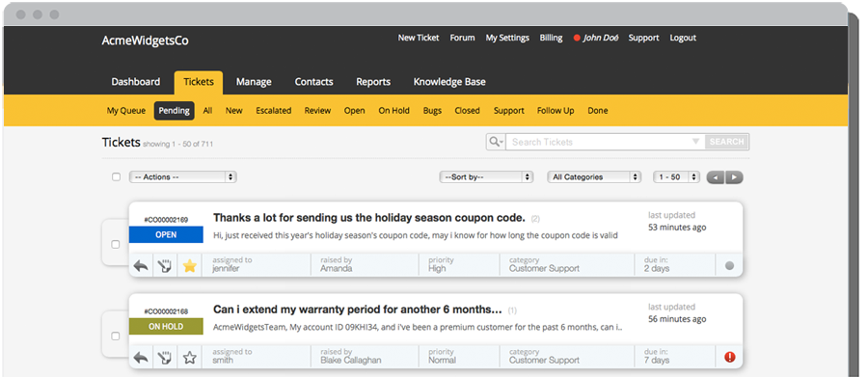Viewport: 868px width, 377px height.
Task: Click the SEARCH button
Action: pyautogui.click(x=727, y=142)
